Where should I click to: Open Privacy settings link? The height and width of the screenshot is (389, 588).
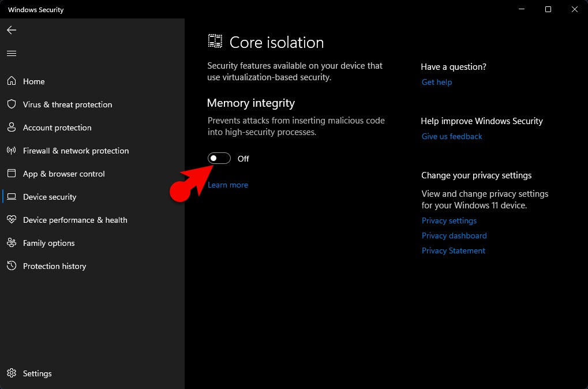pyautogui.click(x=450, y=220)
